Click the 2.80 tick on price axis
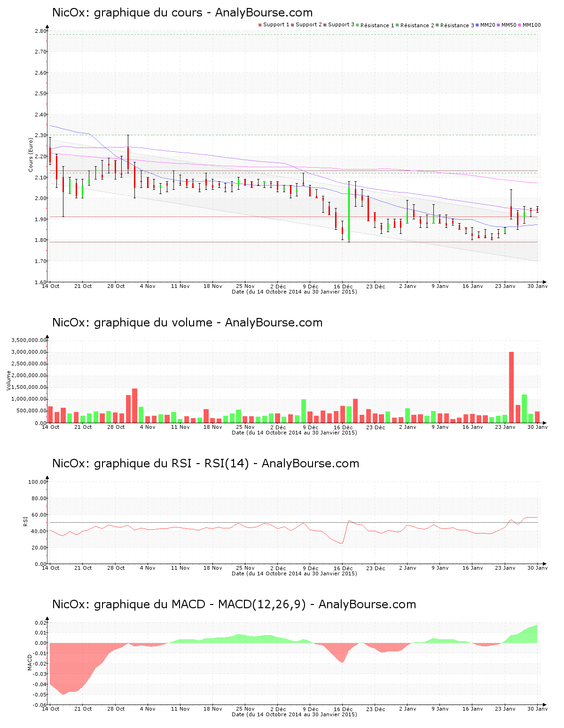 [x=40, y=31]
